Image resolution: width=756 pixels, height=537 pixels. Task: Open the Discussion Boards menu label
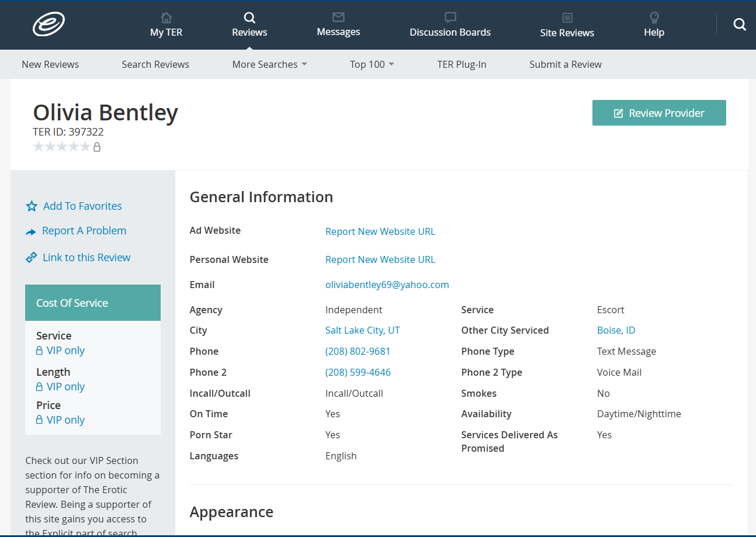[x=450, y=32]
